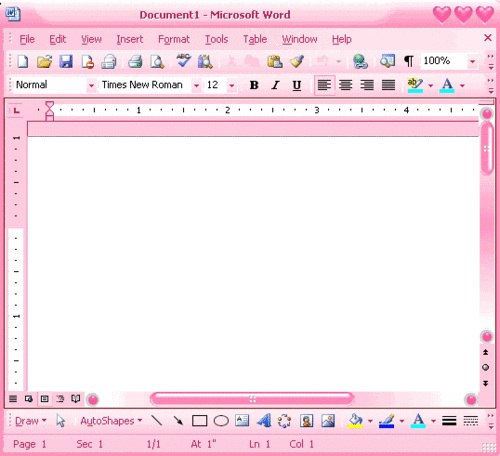Image resolution: width=500 pixels, height=456 pixels.
Task: Toggle Italic formatting
Action: 275,85
